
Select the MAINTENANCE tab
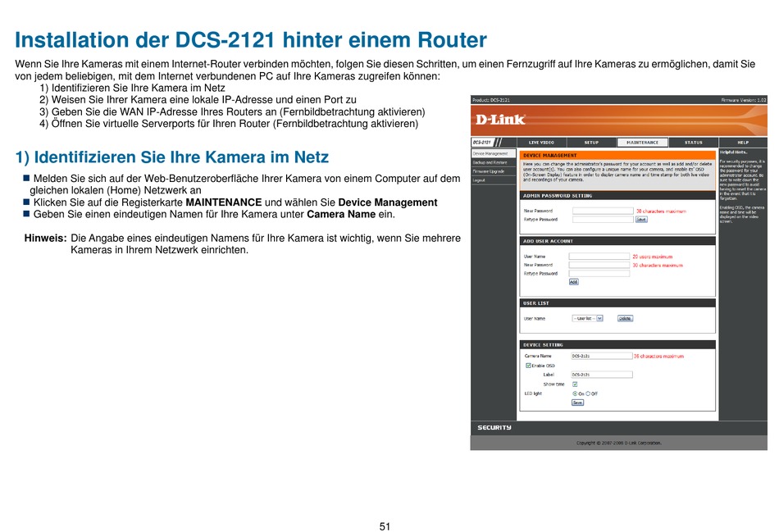642,143
